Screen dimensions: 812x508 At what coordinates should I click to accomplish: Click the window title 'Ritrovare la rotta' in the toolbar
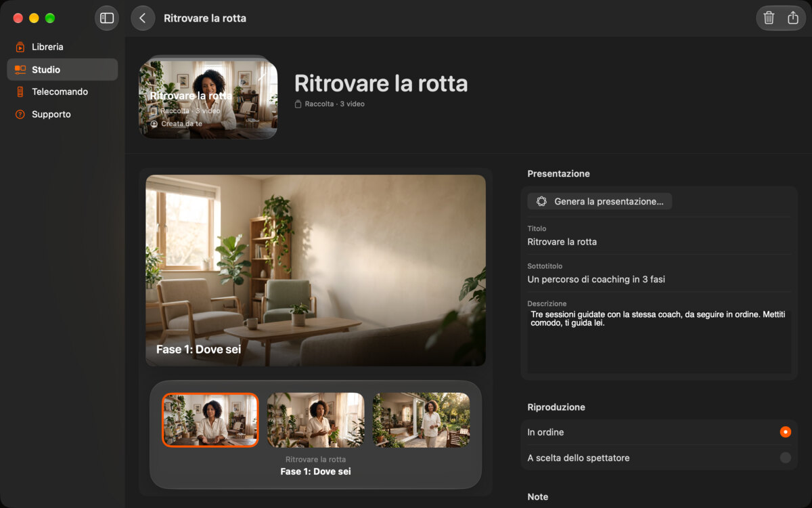pos(205,18)
